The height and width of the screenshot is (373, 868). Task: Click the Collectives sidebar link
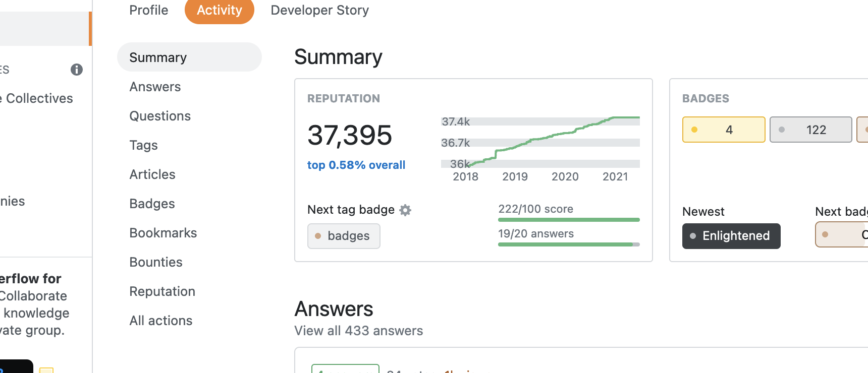pos(37,98)
